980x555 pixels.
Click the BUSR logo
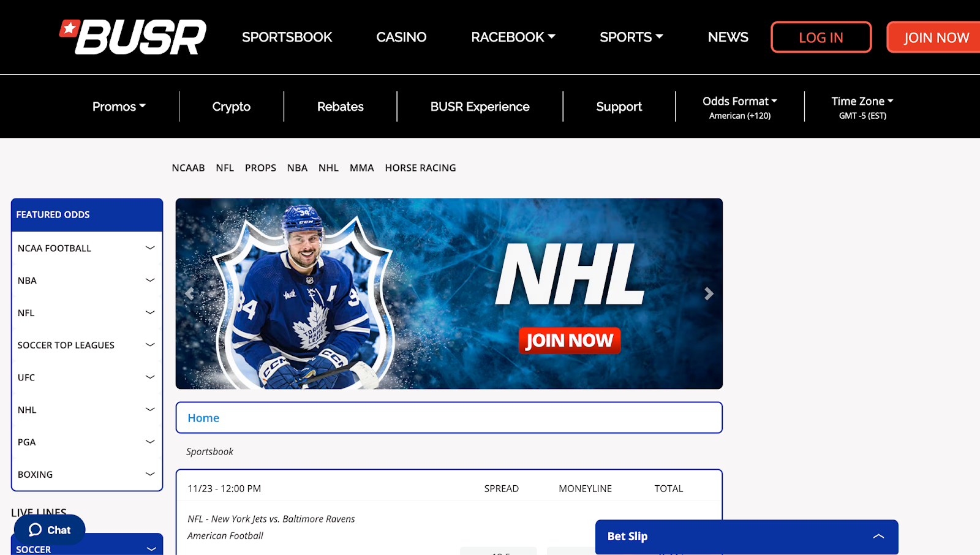(x=133, y=37)
